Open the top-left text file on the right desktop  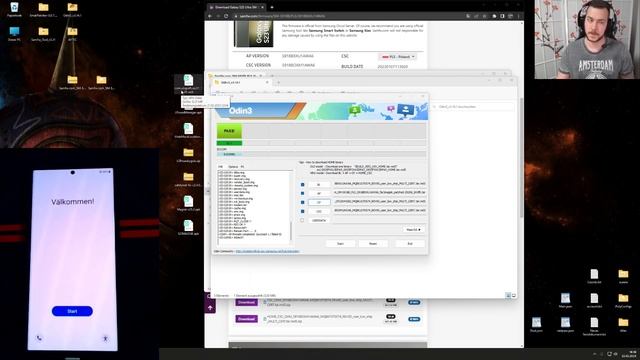click(594, 274)
